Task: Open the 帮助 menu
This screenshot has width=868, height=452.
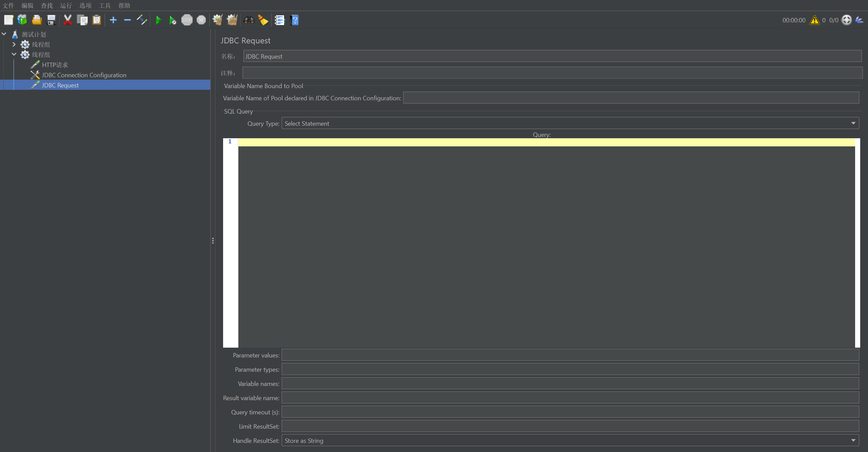Action: [x=124, y=5]
